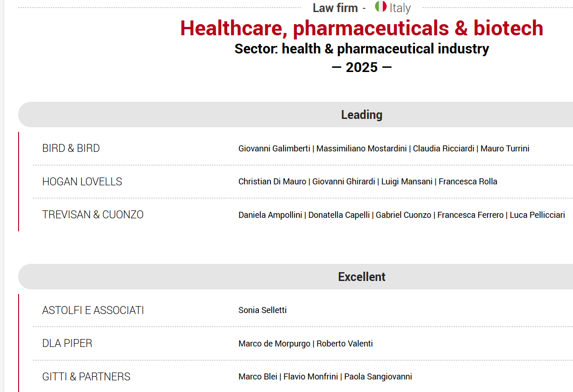The height and width of the screenshot is (392, 573).
Task: Select lawyer Roberto Valenti
Action: (x=344, y=344)
